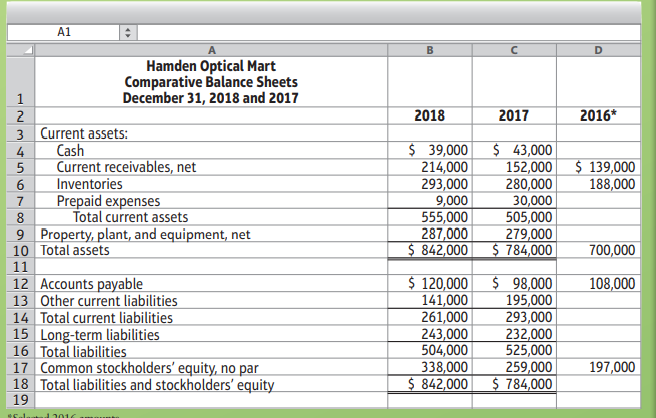The width and height of the screenshot is (656, 418).
Task: Select row 1 header
Action: click(21, 82)
